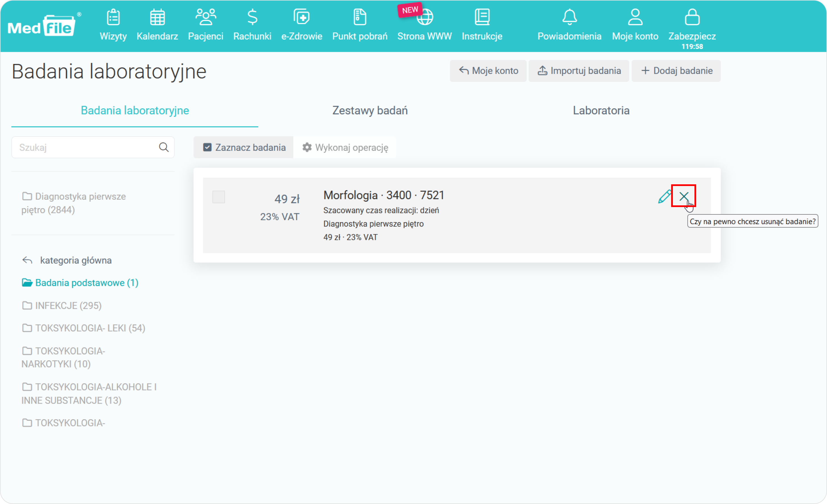Go to Pacjenci patients list

(205, 25)
